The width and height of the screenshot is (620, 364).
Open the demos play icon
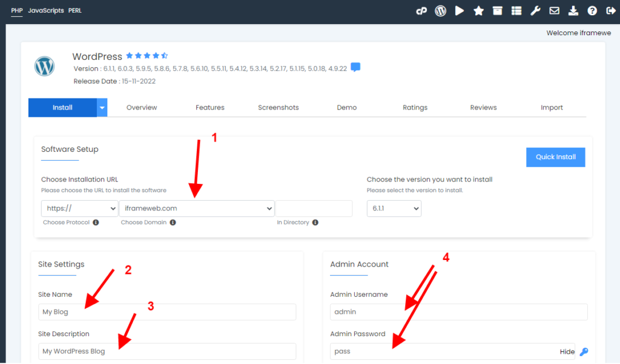click(460, 11)
